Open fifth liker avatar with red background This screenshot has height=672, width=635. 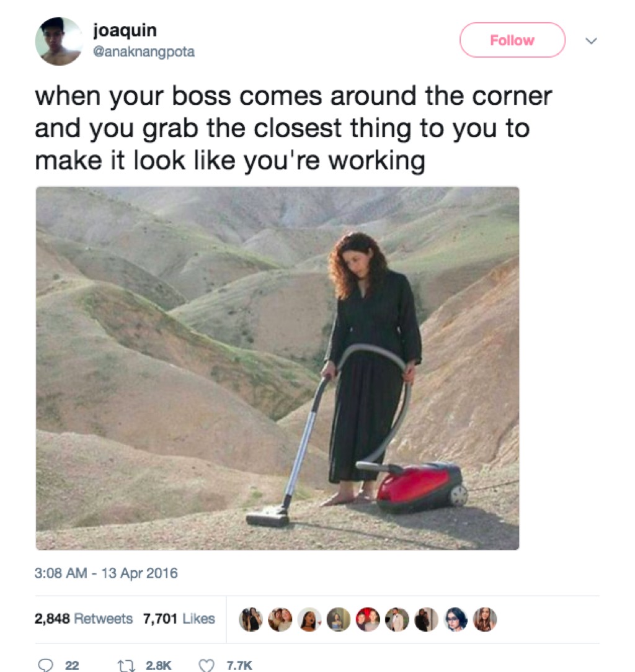point(368,619)
